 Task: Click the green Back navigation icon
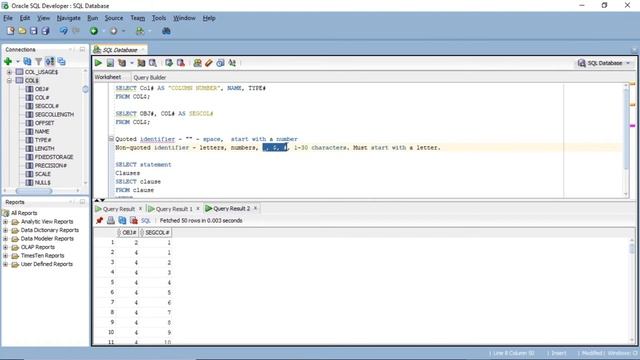point(94,31)
